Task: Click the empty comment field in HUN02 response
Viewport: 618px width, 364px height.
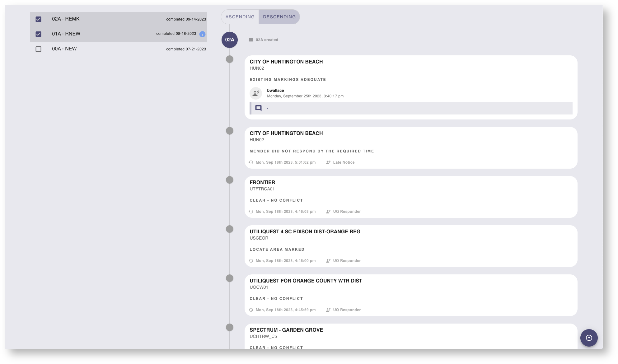Action: pyautogui.click(x=411, y=108)
